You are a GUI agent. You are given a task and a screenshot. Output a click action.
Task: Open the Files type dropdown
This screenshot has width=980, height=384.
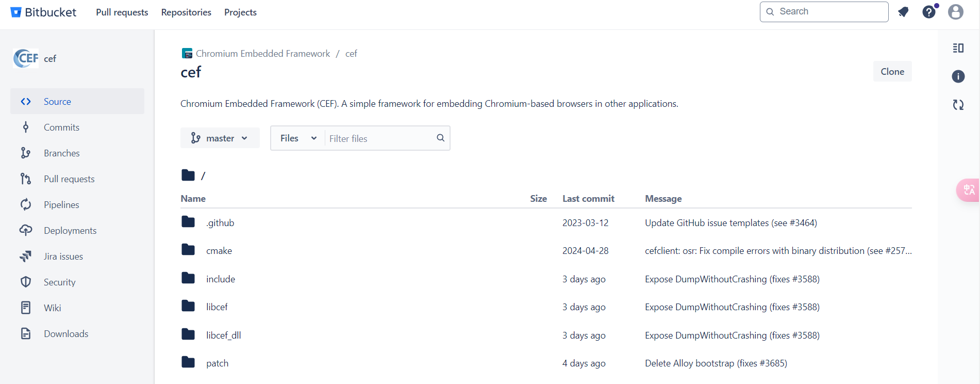coord(298,138)
